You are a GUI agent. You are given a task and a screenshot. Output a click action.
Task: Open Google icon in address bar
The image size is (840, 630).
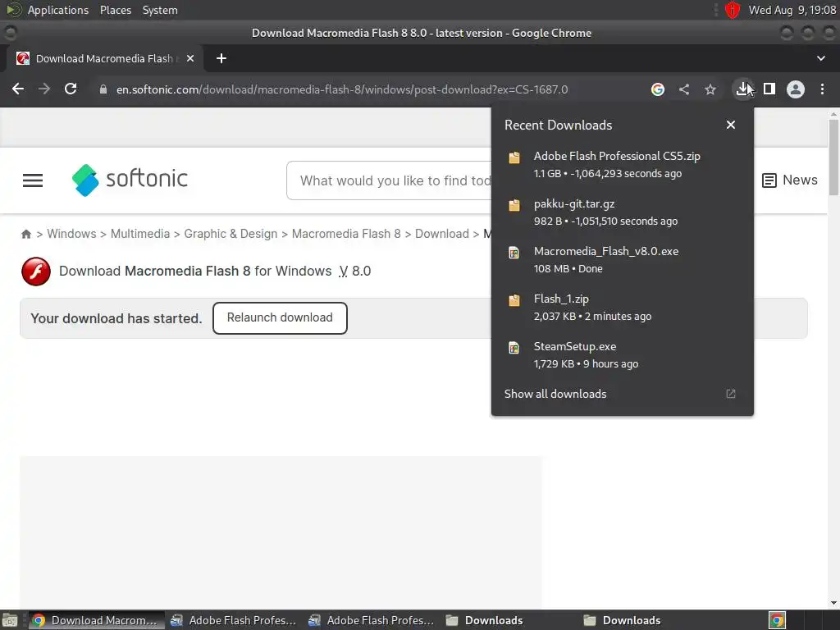coord(658,89)
